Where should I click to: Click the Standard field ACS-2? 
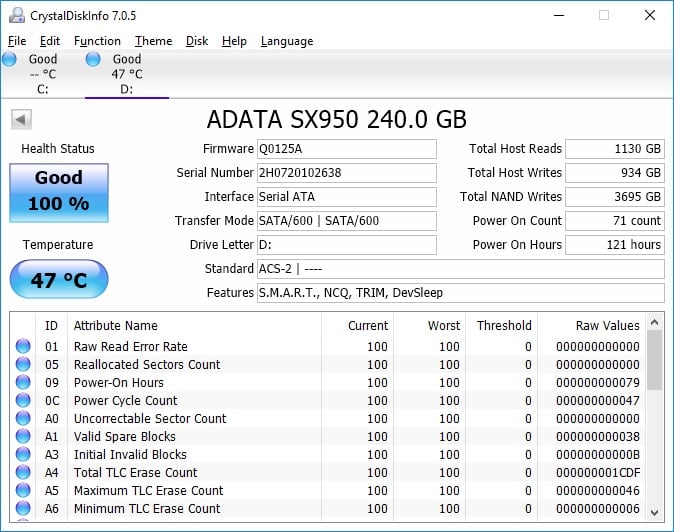point(461,269)
